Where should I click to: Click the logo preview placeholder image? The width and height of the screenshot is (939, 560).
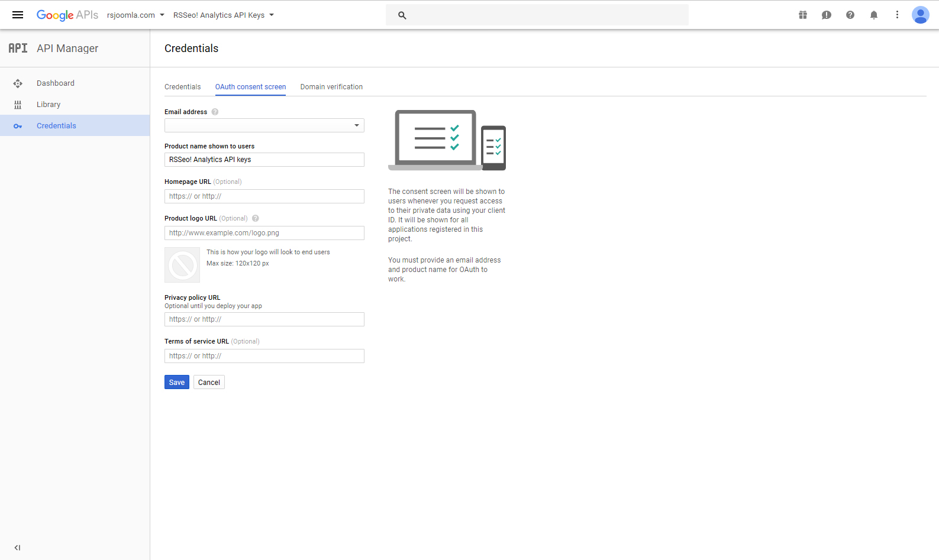(x=182, y=265)
